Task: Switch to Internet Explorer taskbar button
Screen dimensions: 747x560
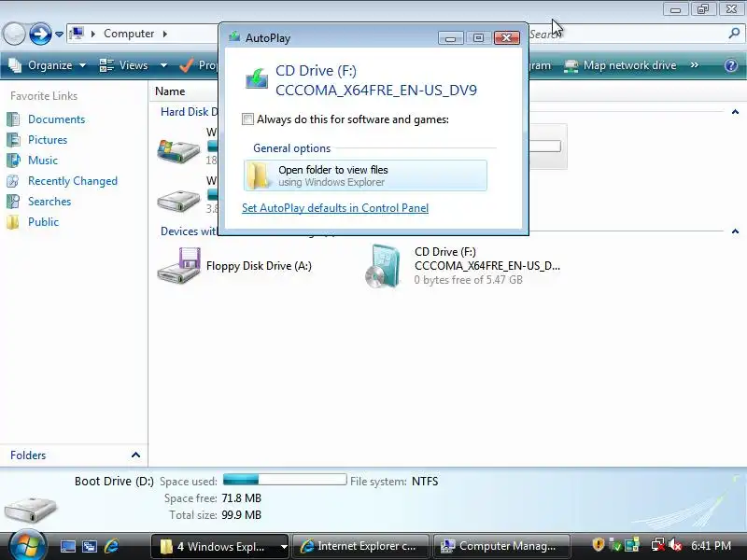Action: [x=359, y=546]
